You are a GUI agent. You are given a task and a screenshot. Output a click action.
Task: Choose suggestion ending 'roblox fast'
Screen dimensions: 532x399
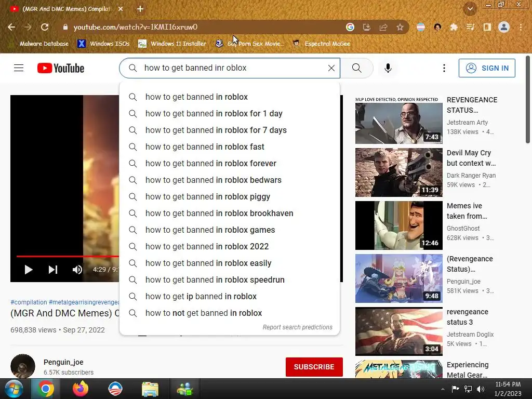click(x=229, y=147)
